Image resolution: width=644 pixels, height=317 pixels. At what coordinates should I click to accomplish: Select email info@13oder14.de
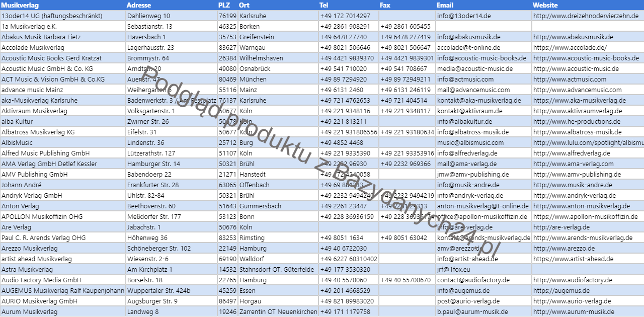click(484, 16)
